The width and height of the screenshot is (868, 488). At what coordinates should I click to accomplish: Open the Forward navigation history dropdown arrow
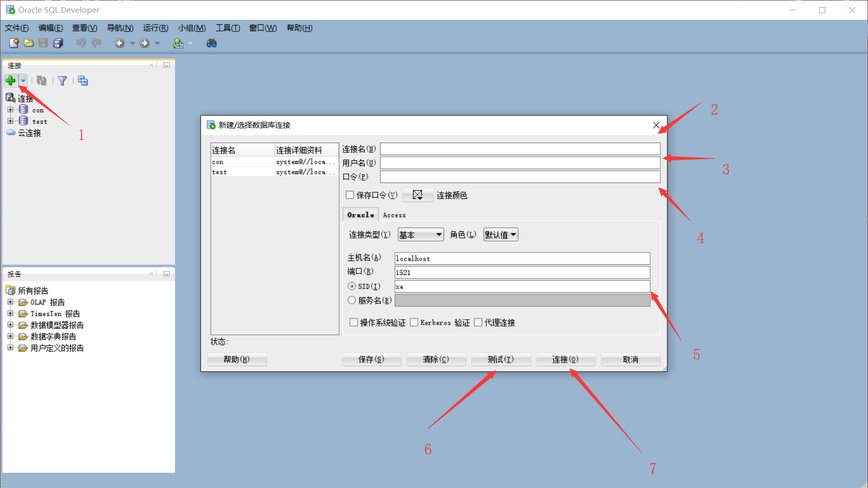pyautogui.click(x=157, y=44)
